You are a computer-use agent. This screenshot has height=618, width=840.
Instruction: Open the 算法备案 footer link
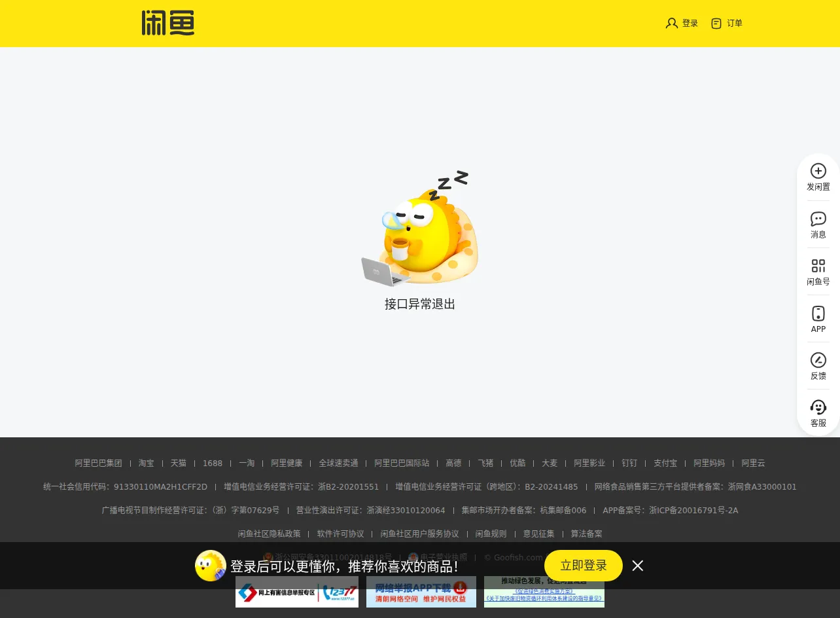[x=587, y=534]
